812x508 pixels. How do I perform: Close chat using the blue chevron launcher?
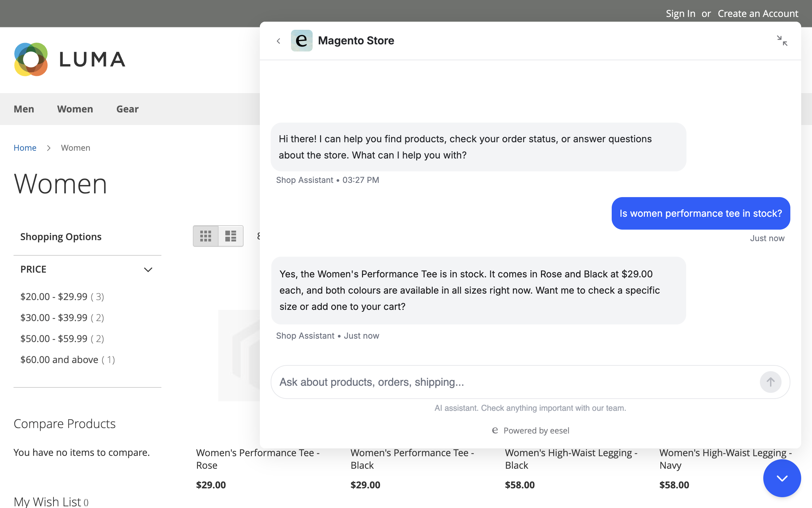[782, 478]
